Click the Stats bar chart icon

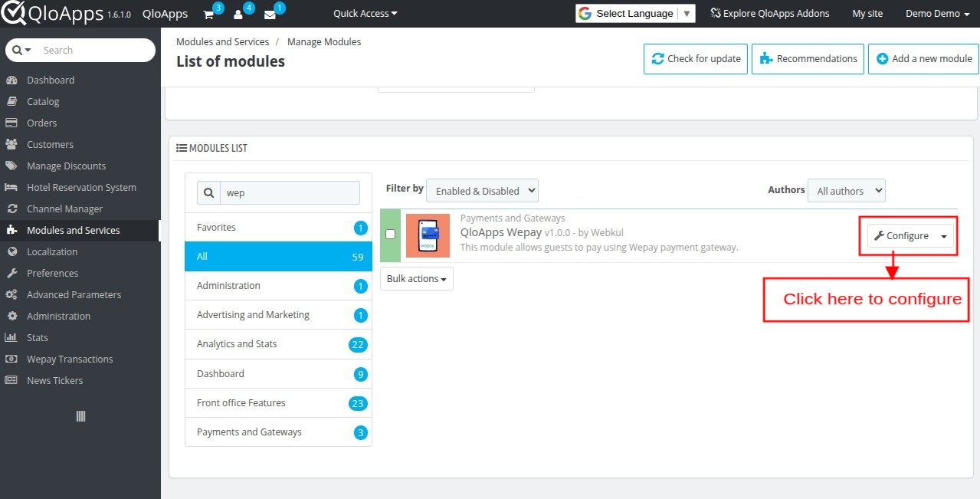point(11,337)
